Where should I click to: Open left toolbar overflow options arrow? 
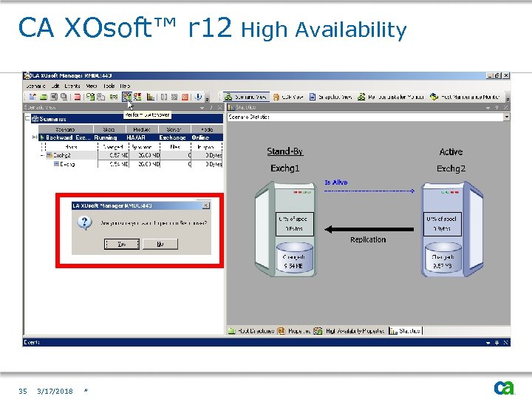(208, 99)
